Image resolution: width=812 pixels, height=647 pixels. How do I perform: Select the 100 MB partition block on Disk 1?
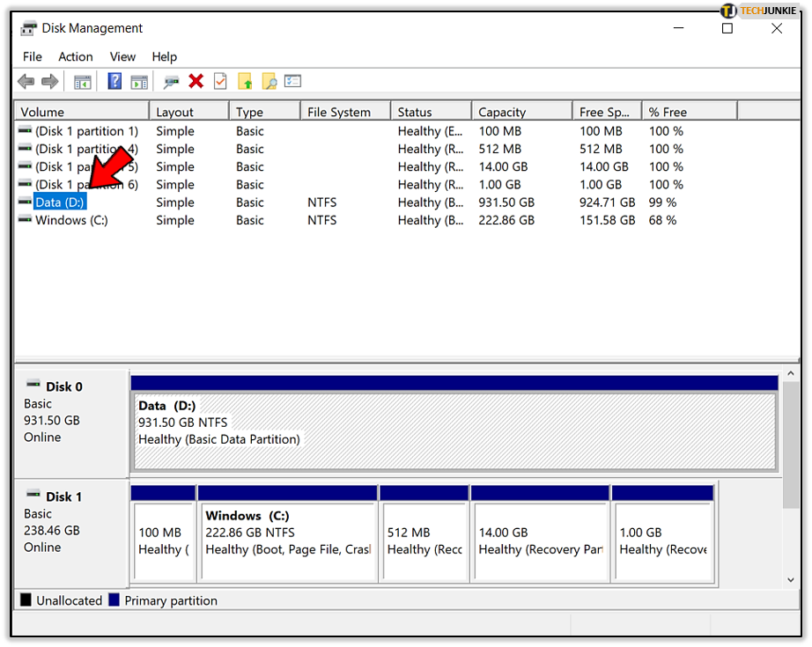pyautogui.click(x=163, y=540)
